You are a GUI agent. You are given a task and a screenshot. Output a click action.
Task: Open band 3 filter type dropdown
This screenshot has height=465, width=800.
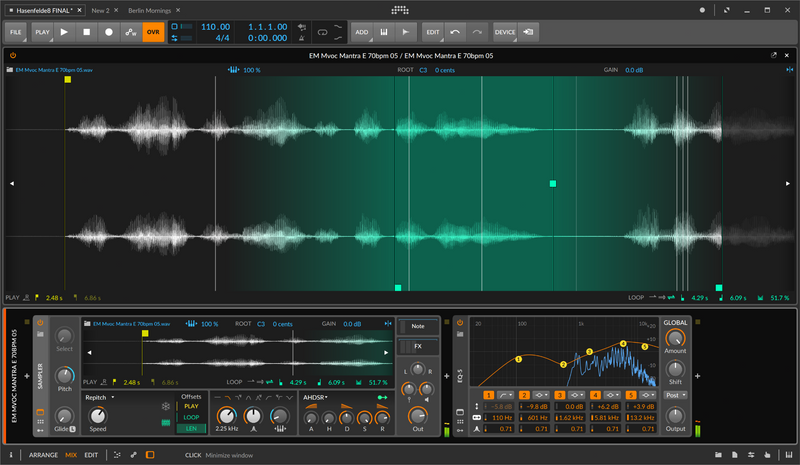point(577,395)
